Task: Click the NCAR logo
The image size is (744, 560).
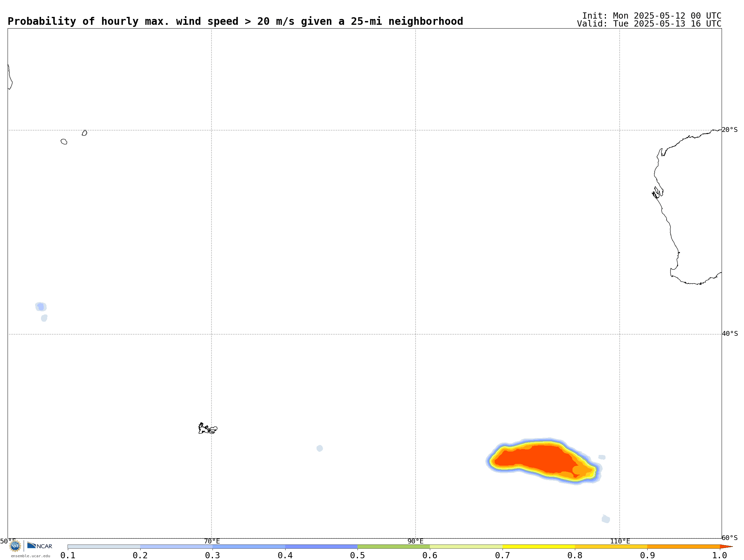Action: point(40,546)
